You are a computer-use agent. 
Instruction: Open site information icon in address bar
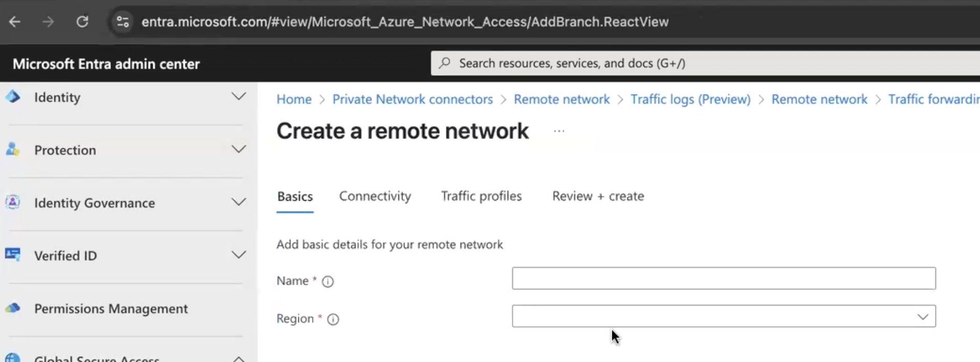tap(123, 22)
